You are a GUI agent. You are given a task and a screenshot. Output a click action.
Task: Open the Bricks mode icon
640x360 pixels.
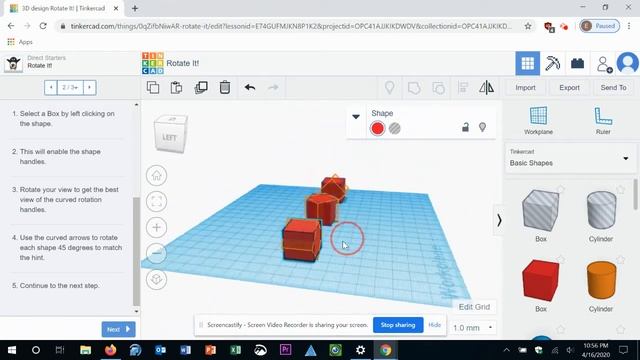577,63
